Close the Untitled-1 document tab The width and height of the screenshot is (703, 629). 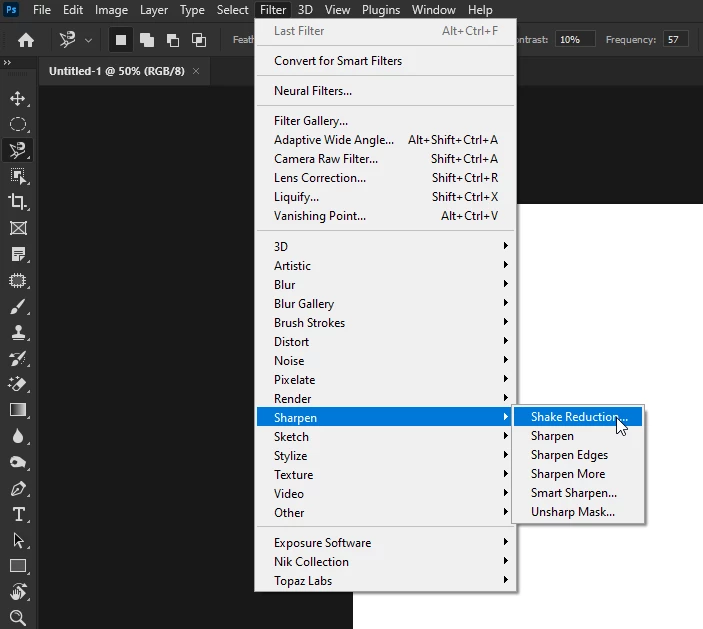tap(196, 71)
